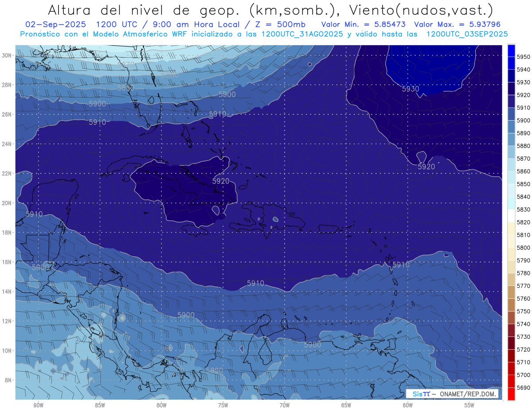Click the 65W longitude axis label
Viewport: 532px width, 411px height.
pos(346,405)
